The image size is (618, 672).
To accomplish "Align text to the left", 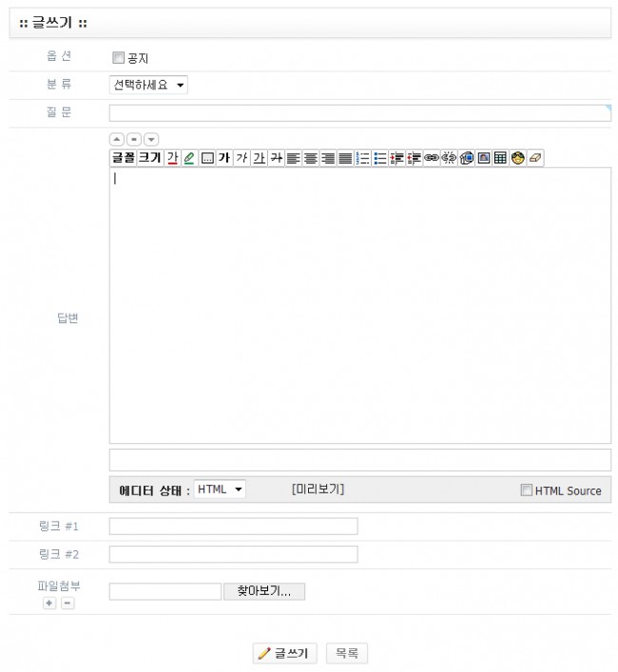I will 294,158.
